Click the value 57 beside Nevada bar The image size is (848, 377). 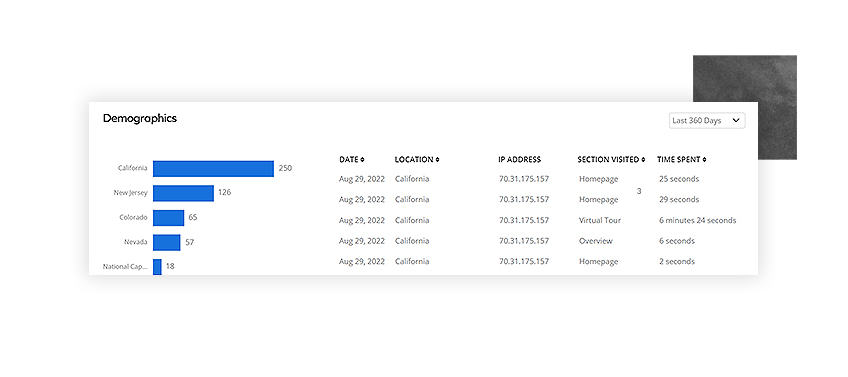(189, 242)
